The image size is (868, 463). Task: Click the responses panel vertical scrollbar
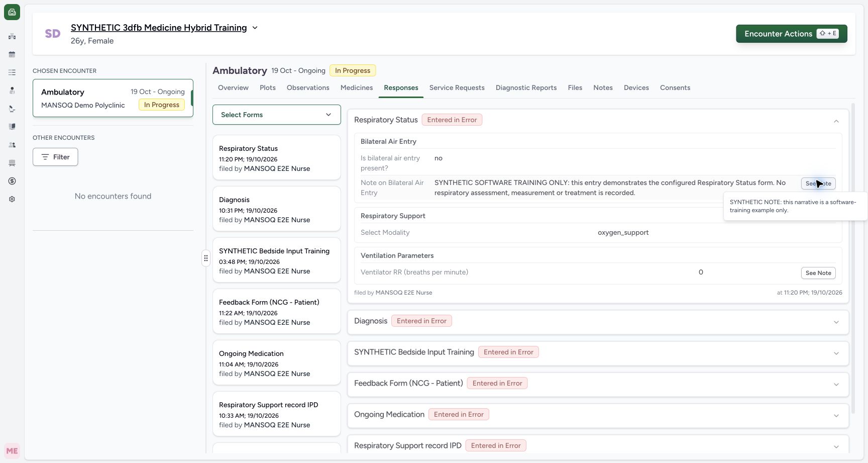(x=853, y=259)
